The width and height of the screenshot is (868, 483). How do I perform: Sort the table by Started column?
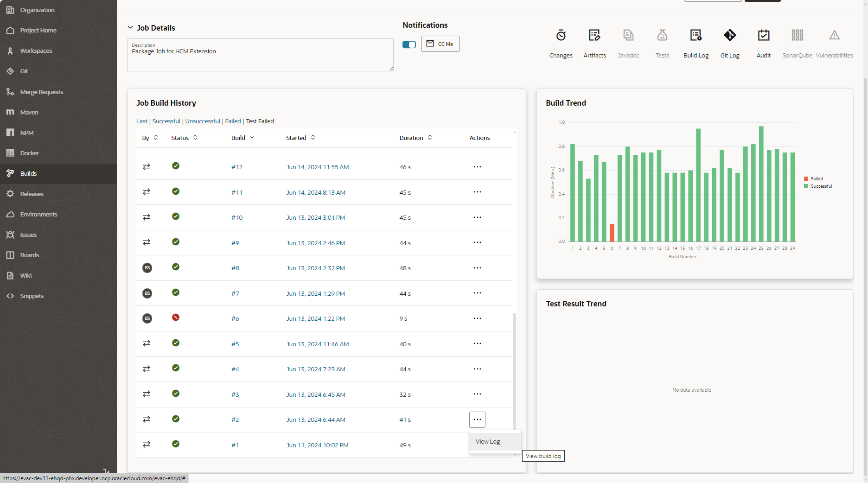pos(313,138)
